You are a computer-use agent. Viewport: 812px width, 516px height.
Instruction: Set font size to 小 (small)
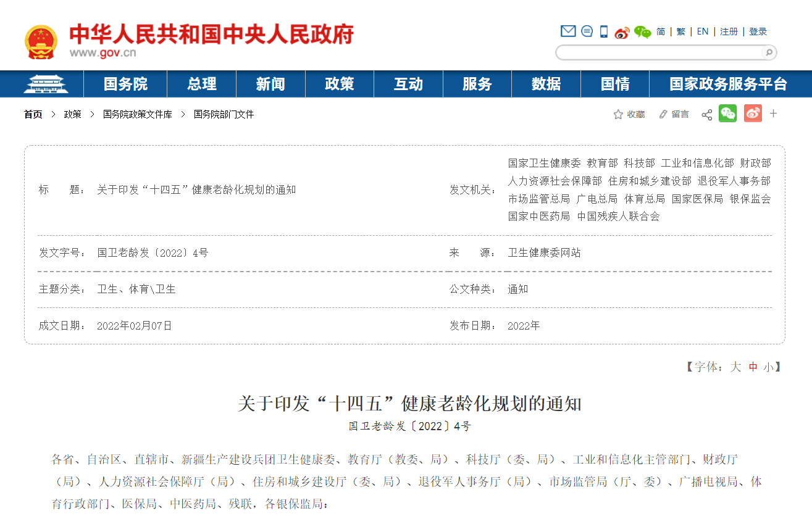pos(768,367)
